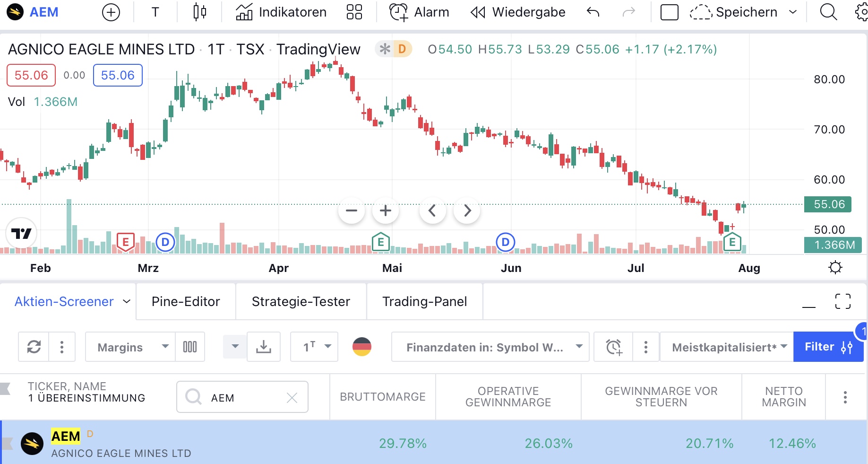Image resolution: width=868 pixels, height=464 pixels.
Task: Click Speichern to save the layout
Action: 746,12
